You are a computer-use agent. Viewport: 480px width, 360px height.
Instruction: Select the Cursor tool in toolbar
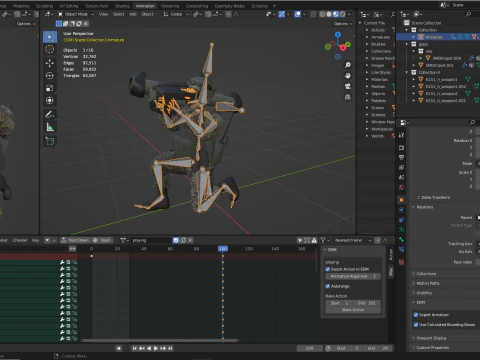point(50,49)
